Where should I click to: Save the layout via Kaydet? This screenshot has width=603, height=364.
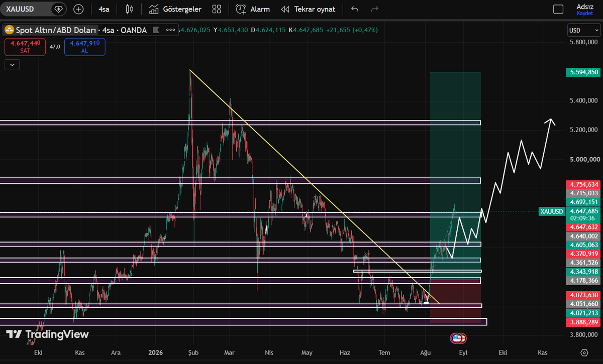[x=585, y=14]
